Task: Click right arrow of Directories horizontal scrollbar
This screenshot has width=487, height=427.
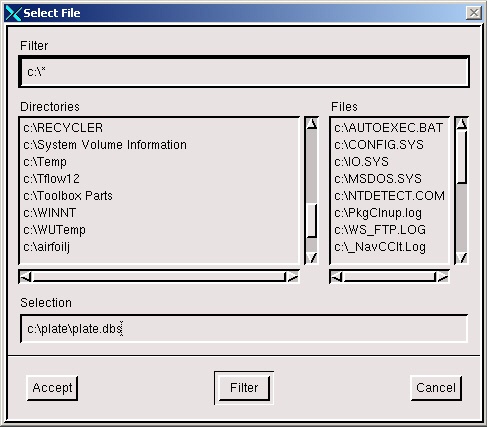Action: 292,277
